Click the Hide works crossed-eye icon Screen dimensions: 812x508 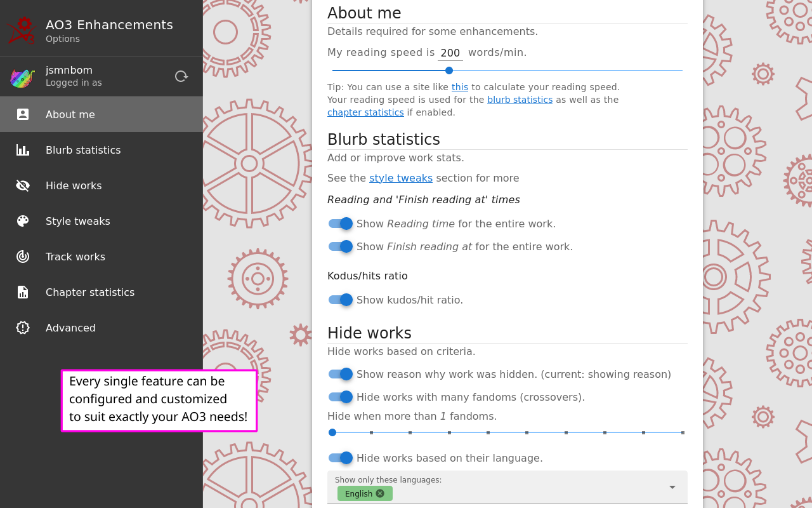coord(23,185)
